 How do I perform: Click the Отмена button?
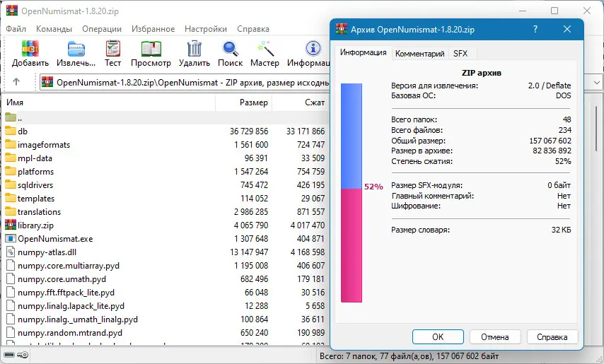click(495, 336)
